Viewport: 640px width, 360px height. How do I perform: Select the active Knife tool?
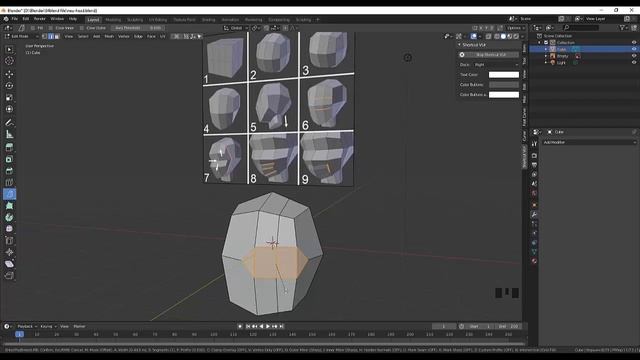tap(9, 194)
